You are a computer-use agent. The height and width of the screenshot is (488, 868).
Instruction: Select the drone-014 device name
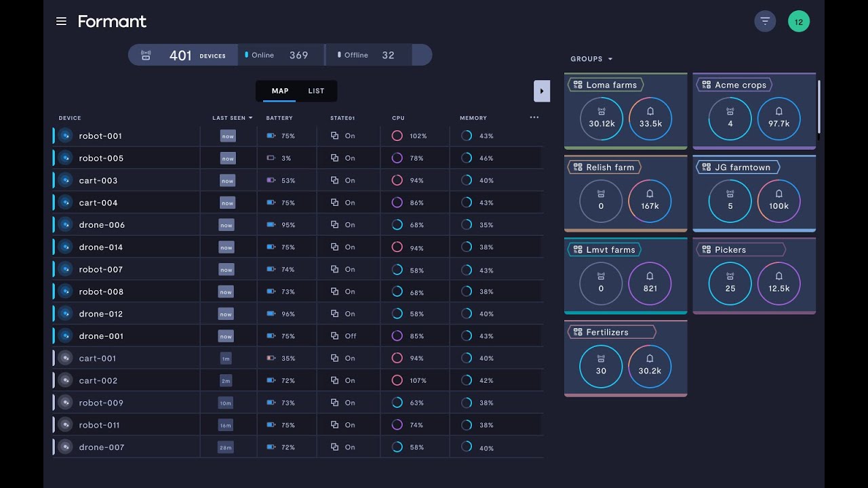pyautogui.click(x=101, y=247)
